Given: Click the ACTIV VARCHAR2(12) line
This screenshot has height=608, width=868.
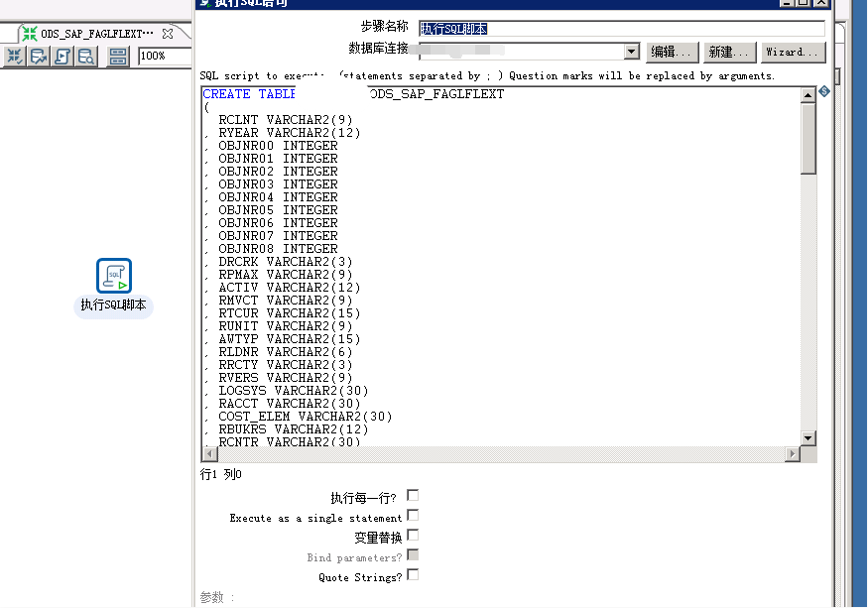Looking at the screenshot, I should [x=289, y=288].
